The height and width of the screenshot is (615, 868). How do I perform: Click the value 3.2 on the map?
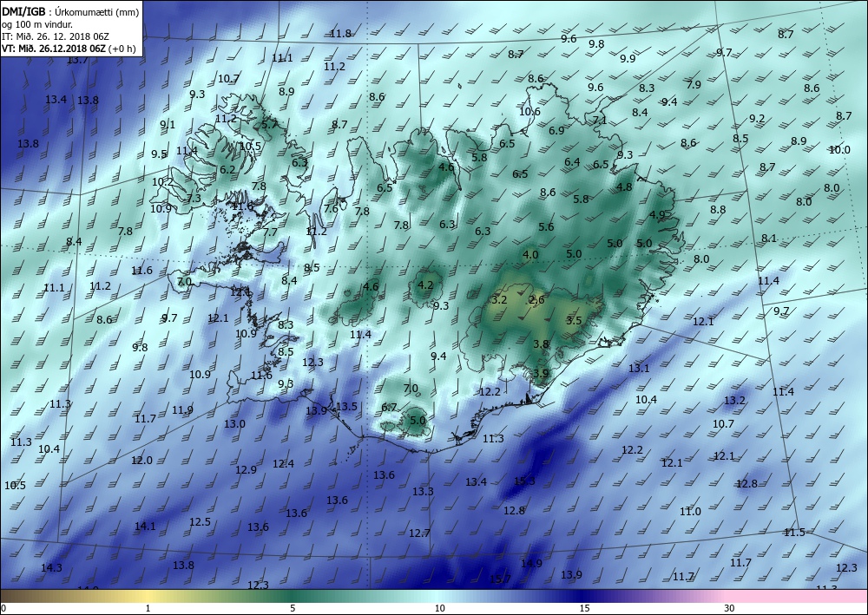pos(499,300)
